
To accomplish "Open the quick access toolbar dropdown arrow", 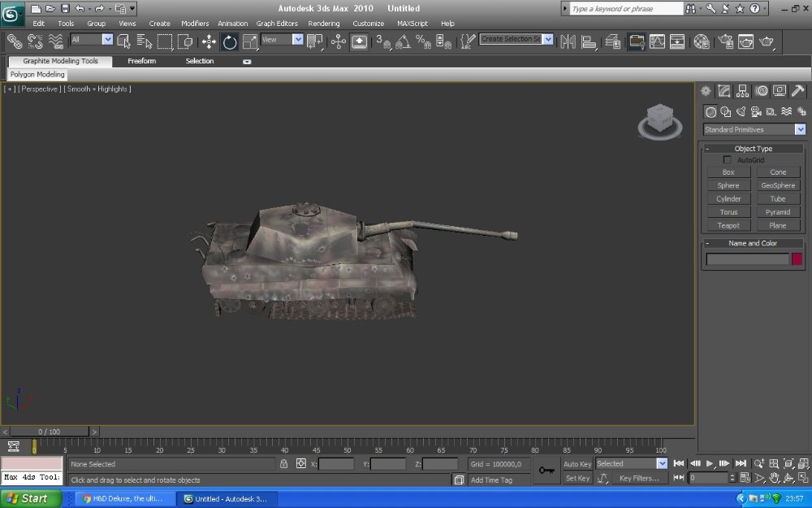I will [133, 8].
